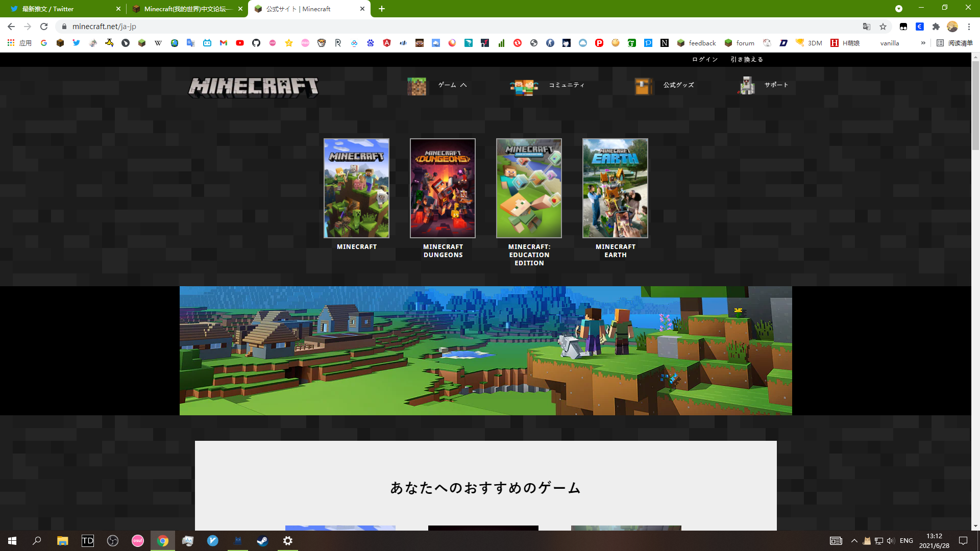Open Settings gear on the taskbar
The image size is (980, 551).
[x=288, y=541]
